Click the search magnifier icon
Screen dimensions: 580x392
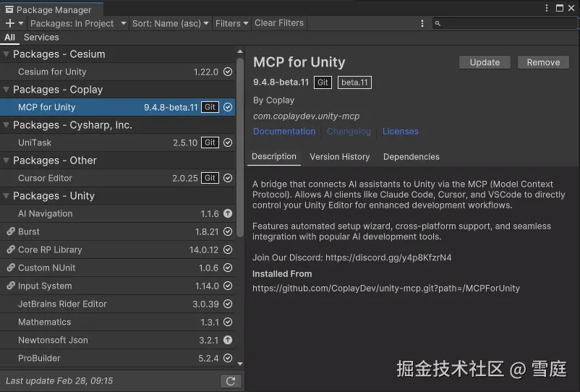point(438,24)
